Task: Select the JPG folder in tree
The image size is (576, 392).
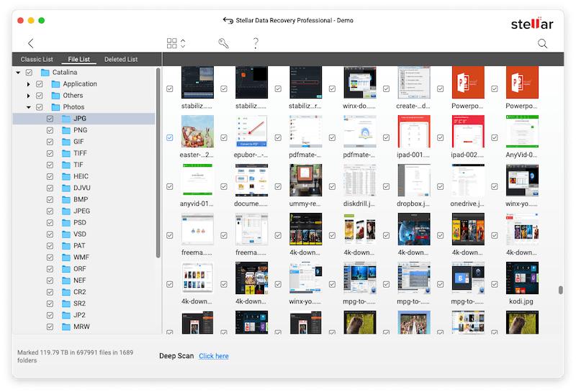Action: pyautogui.click(x=80, y=119)
